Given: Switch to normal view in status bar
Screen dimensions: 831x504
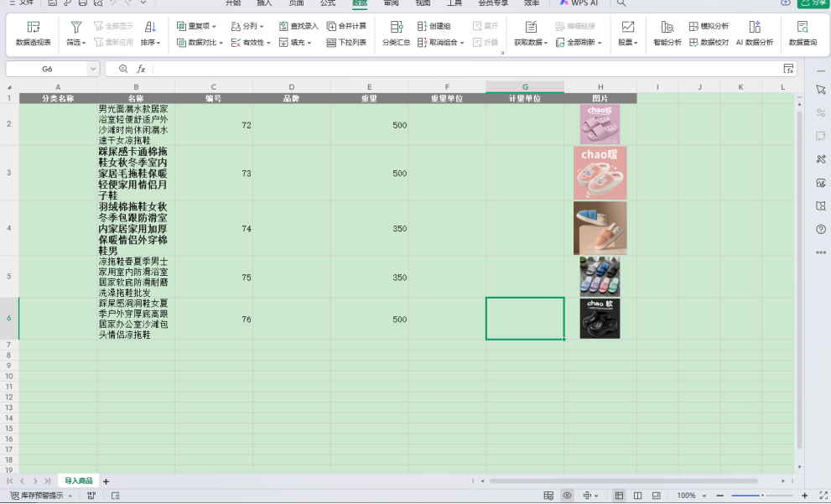Looking at the screenshot, I should [x=619, y=496].
